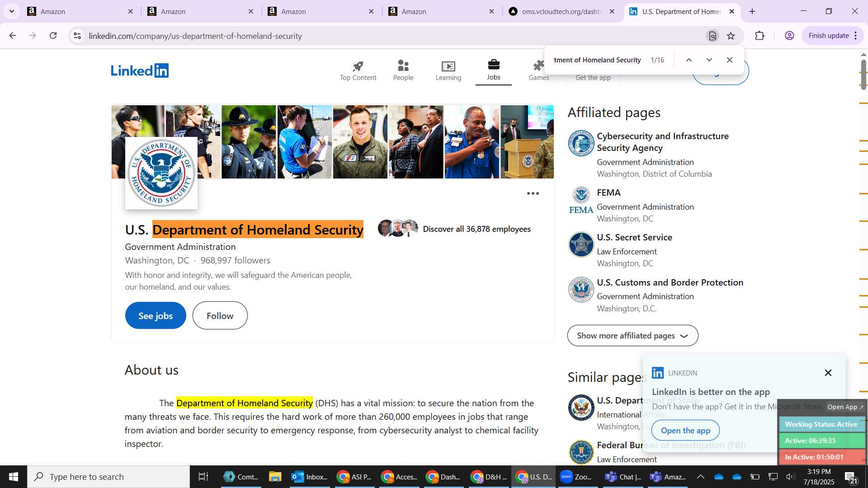The image size is (868, 488).
Task: Click the Open the app button
Action: tap(685, 430)
